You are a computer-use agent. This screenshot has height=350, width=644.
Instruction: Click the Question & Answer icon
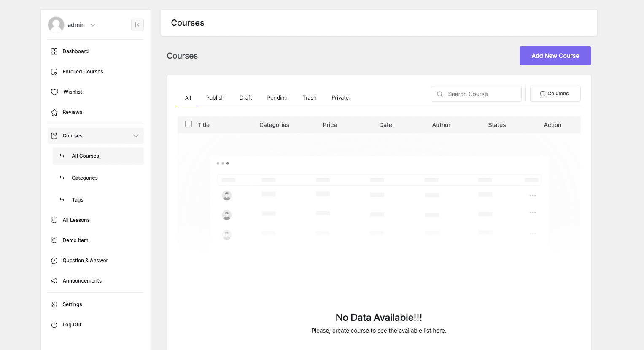coord(54,261)
